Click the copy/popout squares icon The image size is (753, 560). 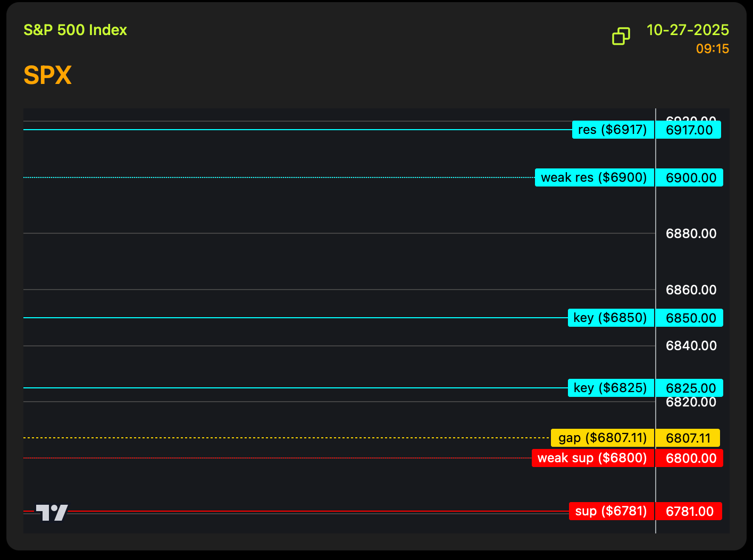tap(621, 36)
